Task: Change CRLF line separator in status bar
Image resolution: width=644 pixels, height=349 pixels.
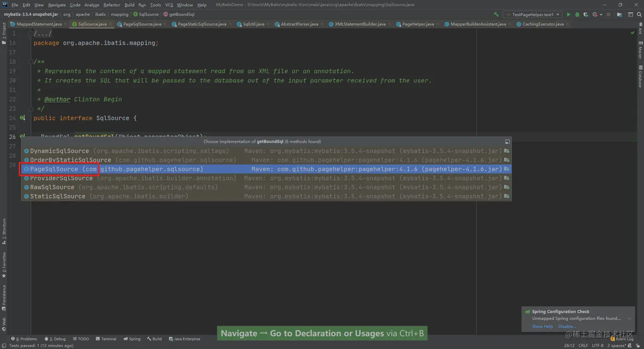Action: [x=583, y=346]
